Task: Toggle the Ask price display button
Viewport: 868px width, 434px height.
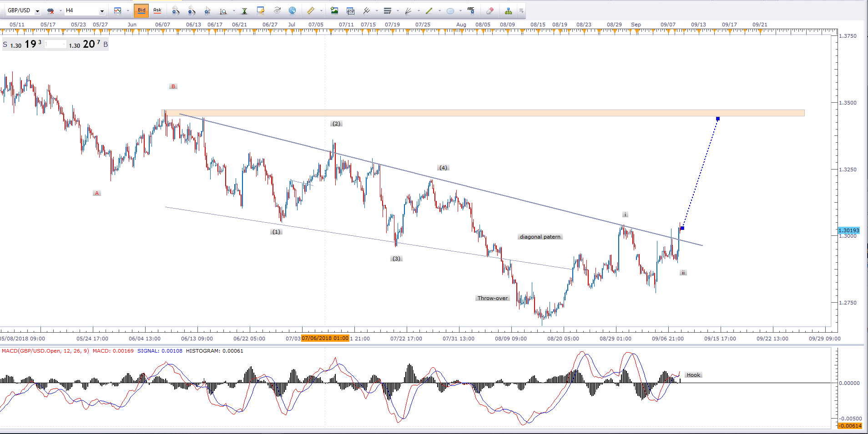Action: (x=157, y=10)
